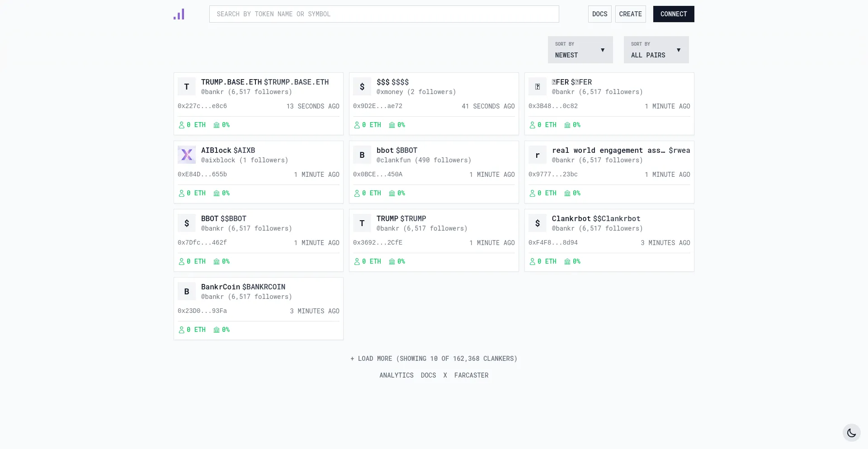Click the TRUMP.BASE.ETH token T avatar

coord(187,87)
